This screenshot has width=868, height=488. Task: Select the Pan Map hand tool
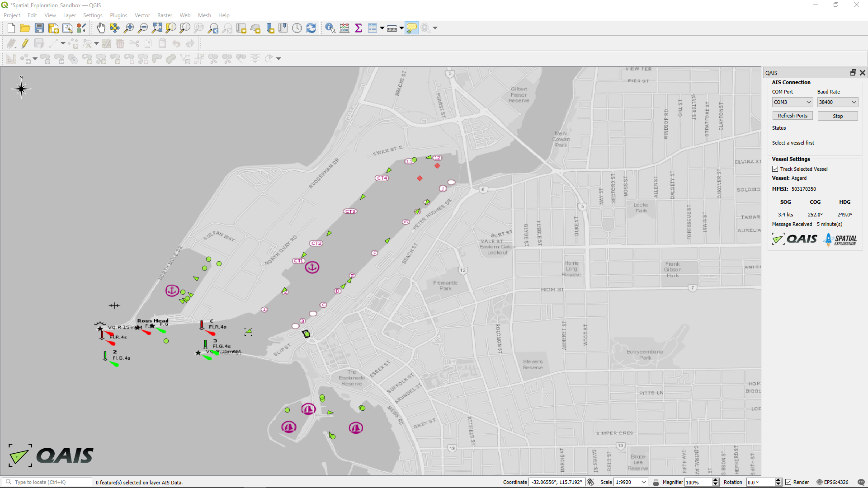100,28
